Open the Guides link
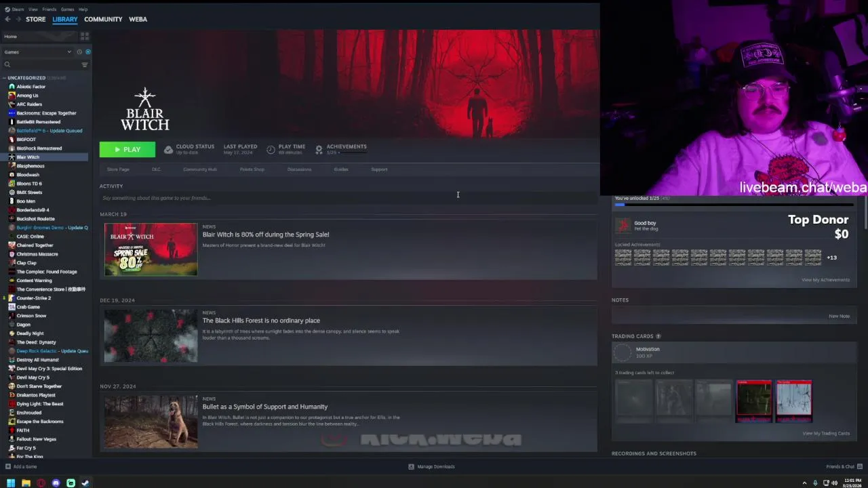This screenshot has height=488, width=868. (x=341, y=169)
